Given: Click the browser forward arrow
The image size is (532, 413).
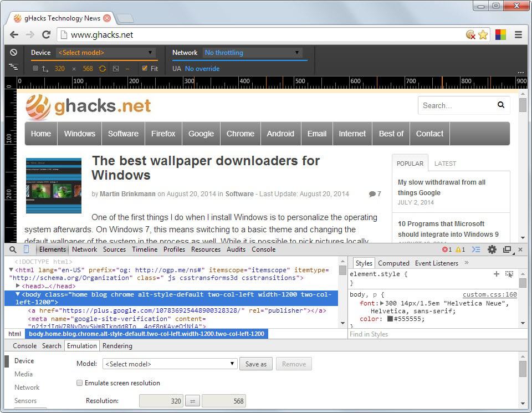Looking at the screenshot, I should (30, 34).
